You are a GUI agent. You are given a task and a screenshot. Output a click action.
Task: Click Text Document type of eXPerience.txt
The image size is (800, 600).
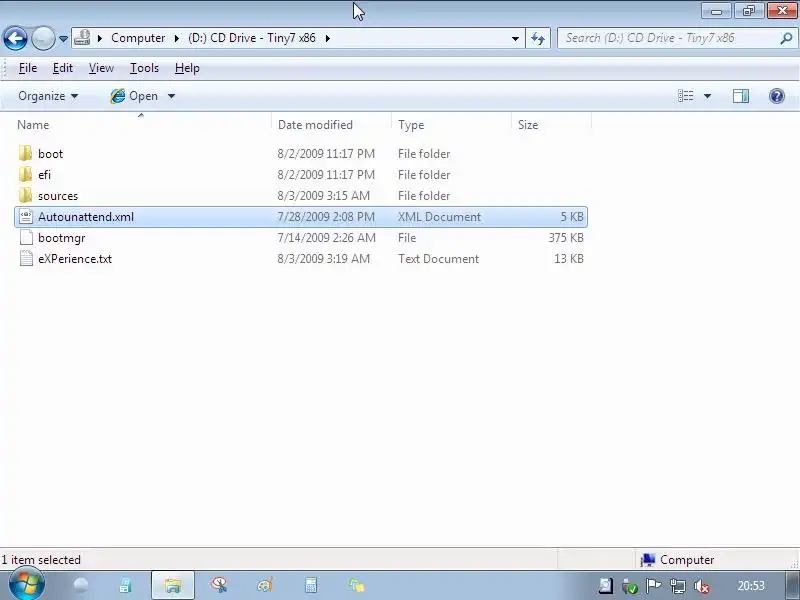[439, 259]
